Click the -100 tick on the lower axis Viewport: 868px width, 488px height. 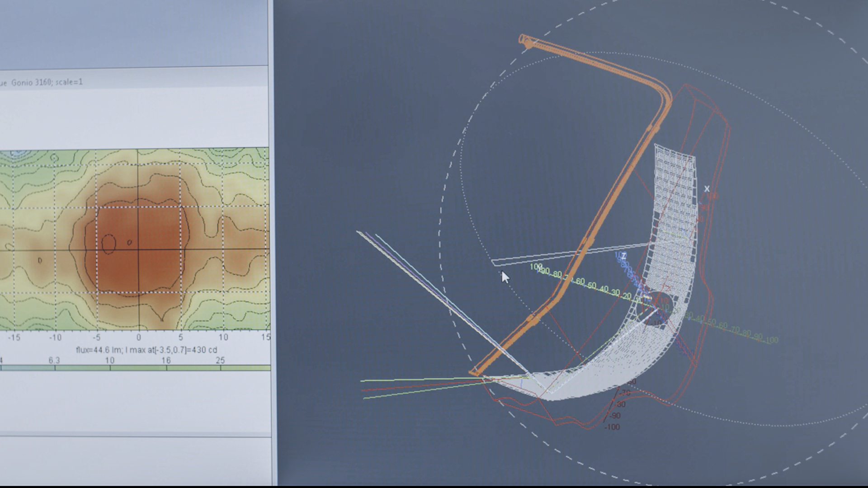pyautogui.click(x=613, y=427)
